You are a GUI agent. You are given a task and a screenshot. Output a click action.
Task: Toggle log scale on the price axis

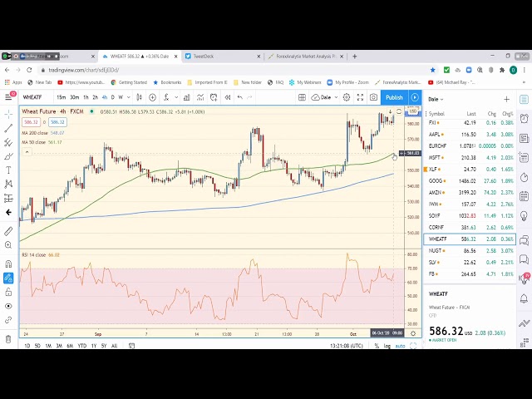(x=387, y=345)
